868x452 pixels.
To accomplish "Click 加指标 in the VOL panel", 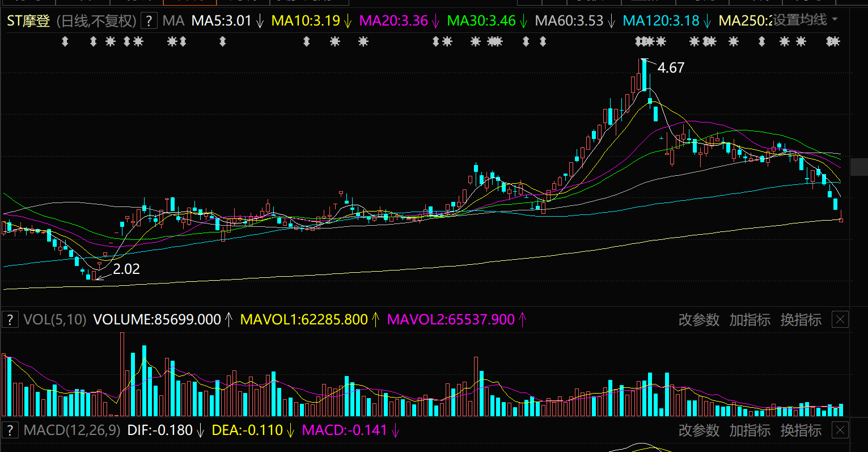I will click(750, 320).
